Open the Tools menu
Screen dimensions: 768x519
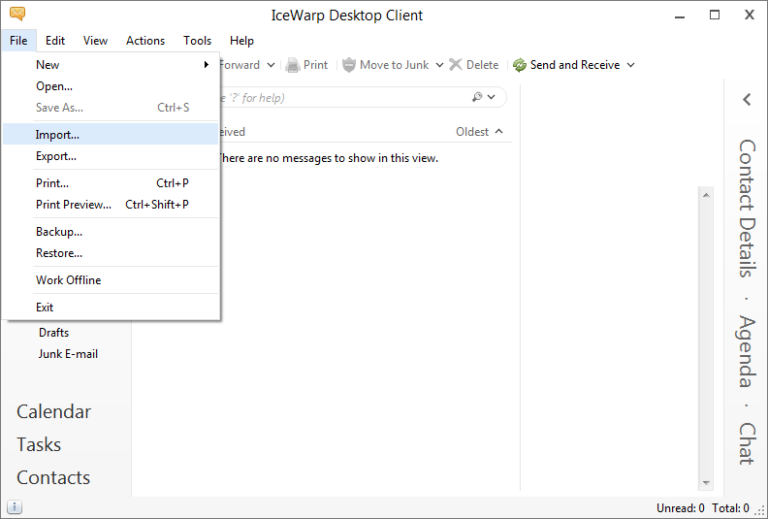tap(197, 41)
